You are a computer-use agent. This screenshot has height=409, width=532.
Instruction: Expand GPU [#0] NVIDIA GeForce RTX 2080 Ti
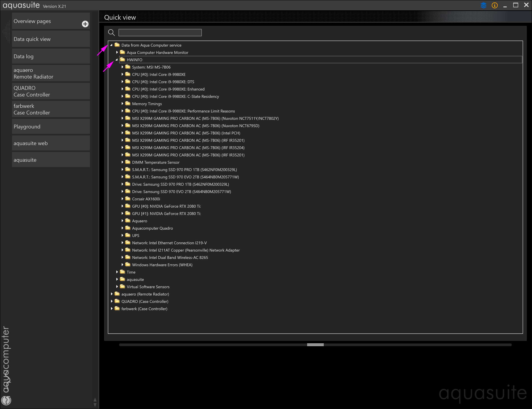click(x=122, y=206)
